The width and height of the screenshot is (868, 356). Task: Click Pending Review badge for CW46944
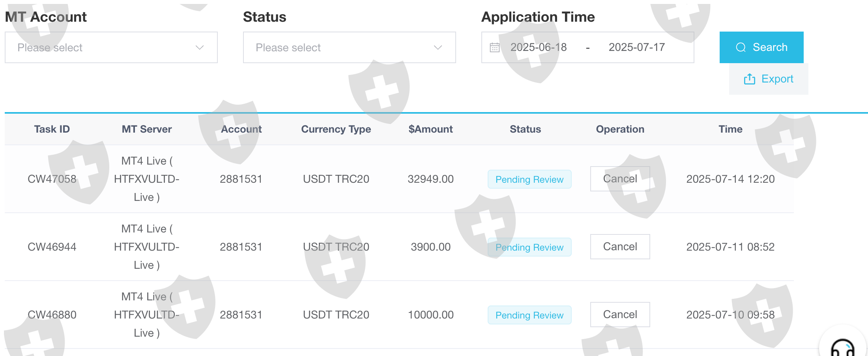(529, 247)
